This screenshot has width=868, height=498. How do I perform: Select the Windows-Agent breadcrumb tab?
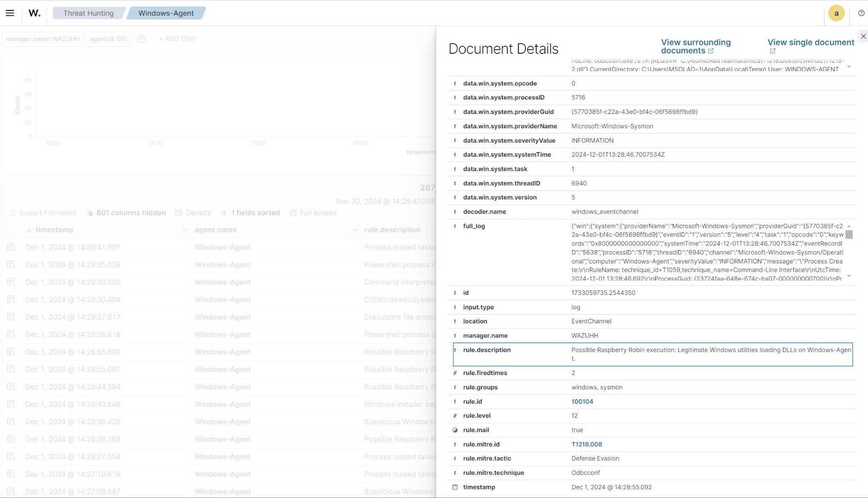166,13
